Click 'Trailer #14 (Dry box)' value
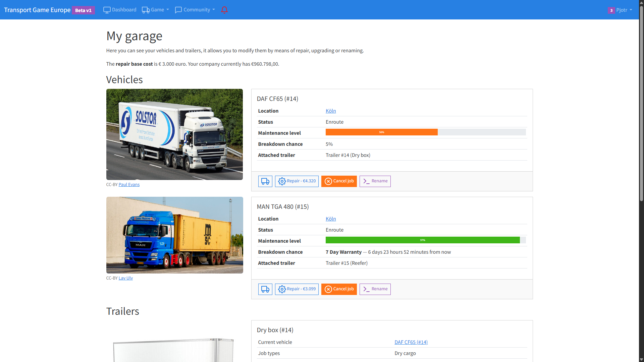The width and height of the screenshot is (644, 362). click(348, 155)
